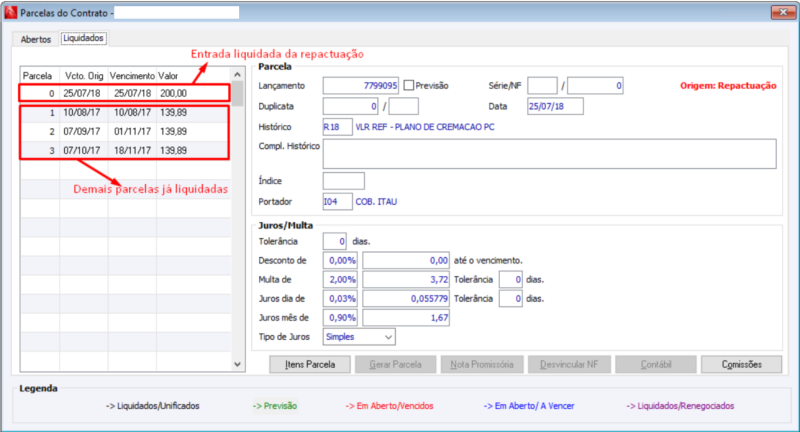
Task: Click the Valor column header
Action: click(193, 75)
